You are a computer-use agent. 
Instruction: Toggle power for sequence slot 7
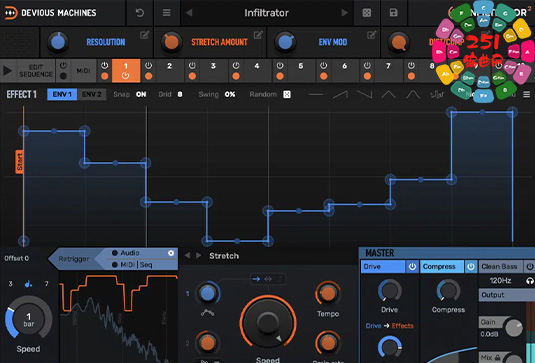(x=367, y=65)
